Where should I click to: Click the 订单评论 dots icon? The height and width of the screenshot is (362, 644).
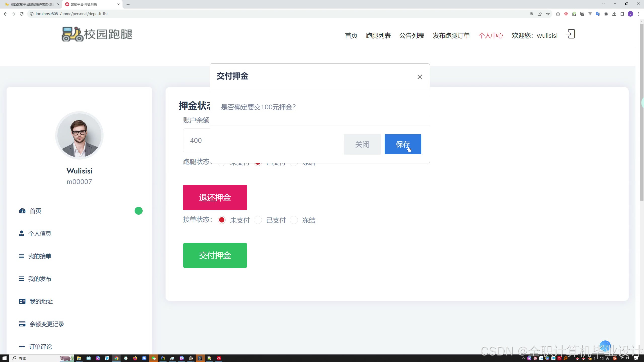pos(22,347)
